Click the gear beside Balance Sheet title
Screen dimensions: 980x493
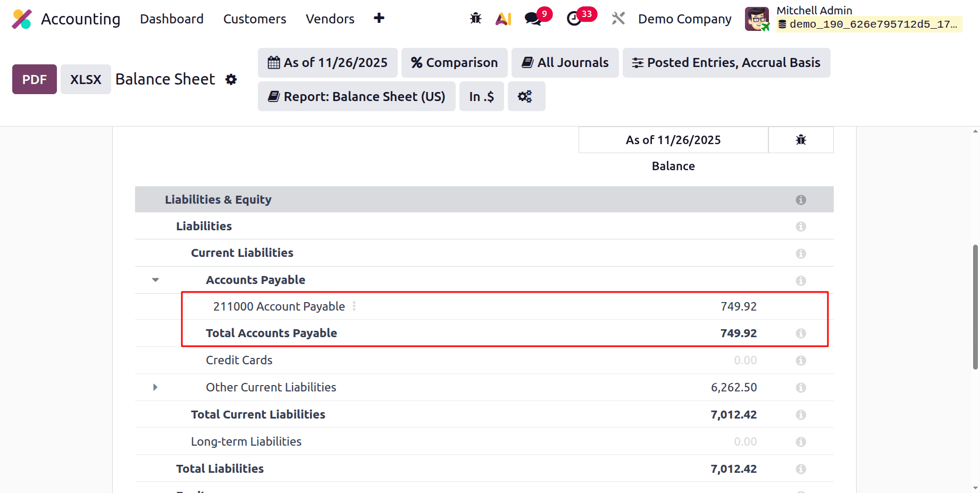click(231, 79)
